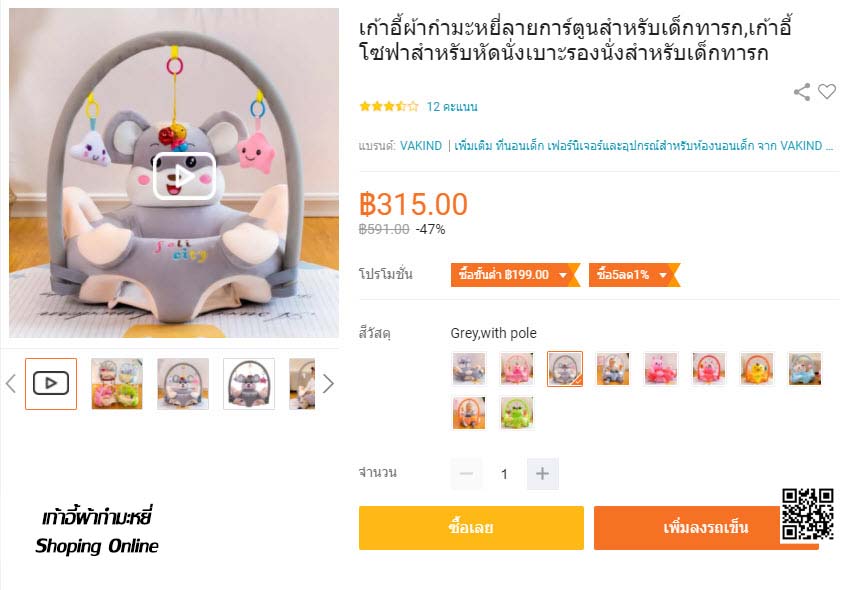Click the yellow ซื้อเลย buy now button
The height and width of the screenshot is (590, 857).
[471, 528]
